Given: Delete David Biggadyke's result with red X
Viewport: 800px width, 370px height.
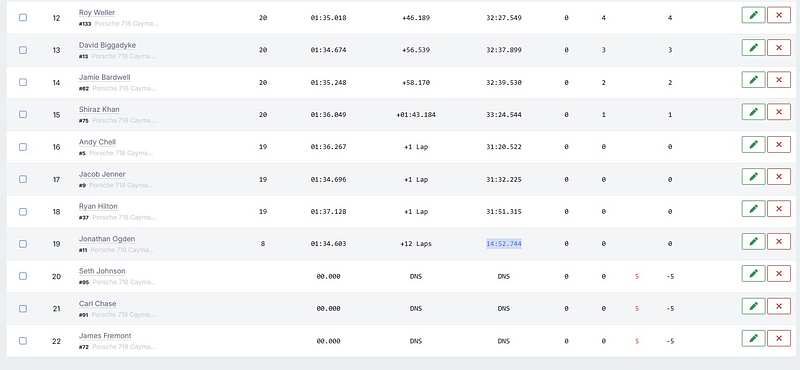Looking at the screenshot, I should coord(779,47).
